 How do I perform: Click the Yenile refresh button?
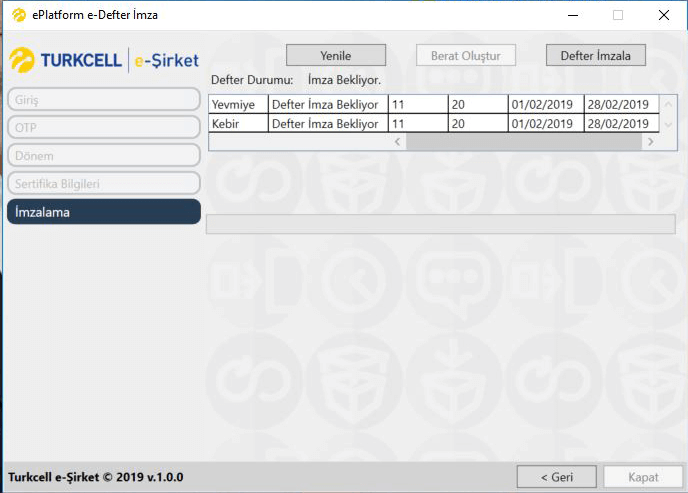tap(336, 55)
